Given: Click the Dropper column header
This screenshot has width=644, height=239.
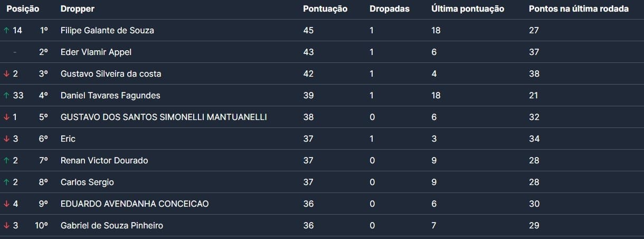Looking at the screenshot, I should [78, 9].
